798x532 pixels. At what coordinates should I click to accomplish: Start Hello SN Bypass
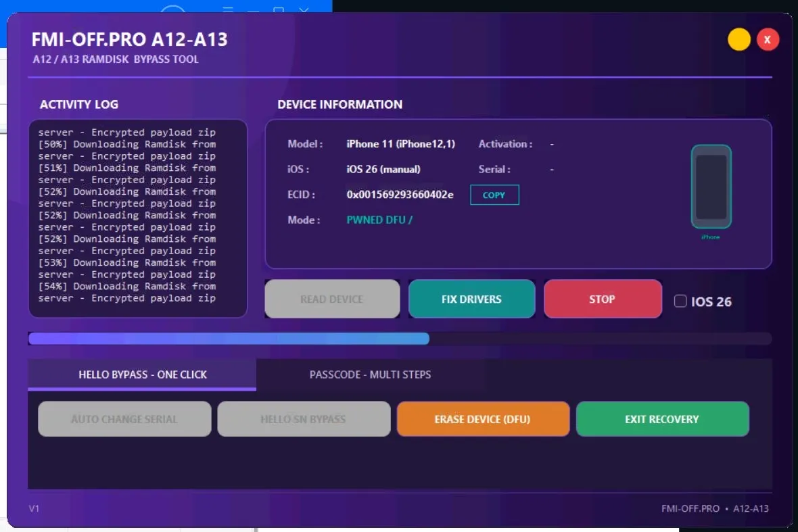(304, 419)
